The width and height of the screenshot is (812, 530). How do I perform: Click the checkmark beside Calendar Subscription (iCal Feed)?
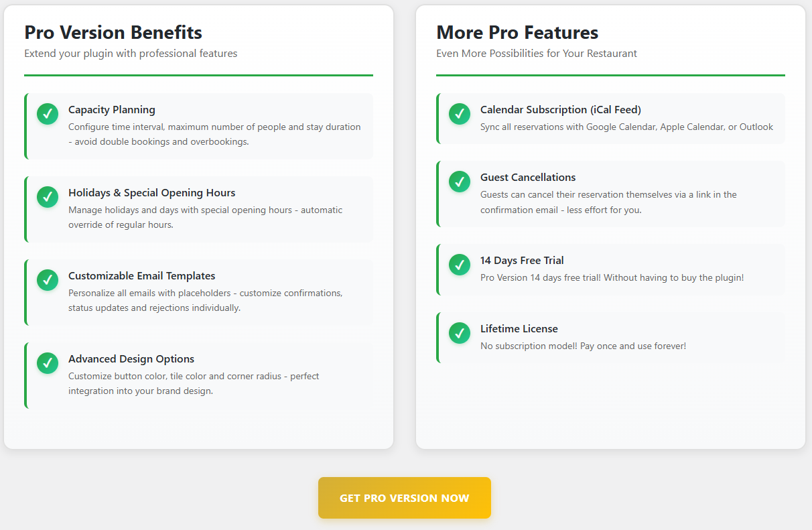click(x=460, y=114)
